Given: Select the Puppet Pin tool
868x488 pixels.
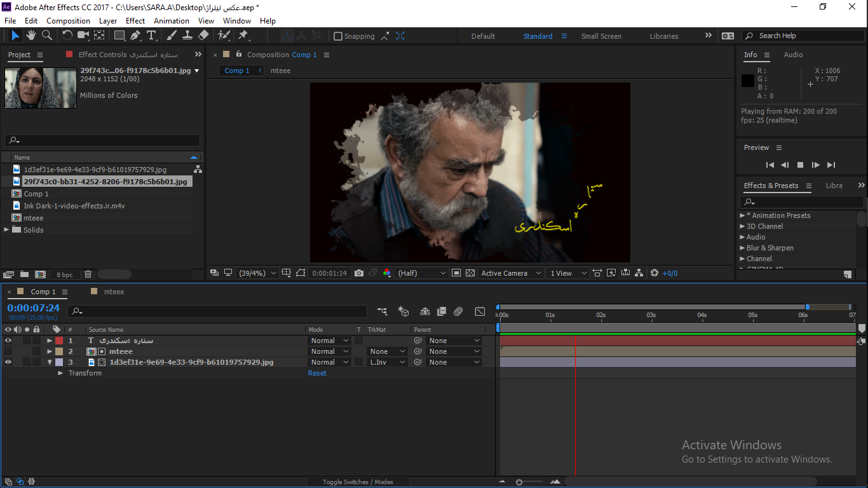Looking at the screenshot, I should point(243,36).
